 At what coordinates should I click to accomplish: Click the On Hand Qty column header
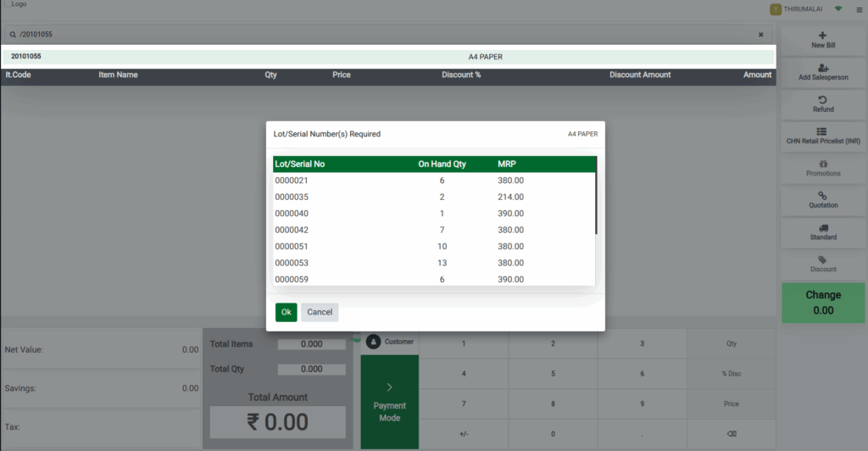pos(442,164)
